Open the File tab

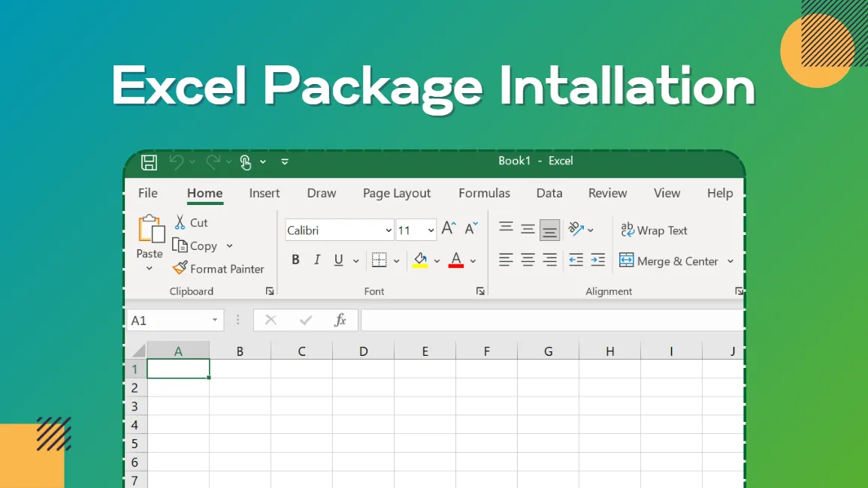(x=148, y=193)
